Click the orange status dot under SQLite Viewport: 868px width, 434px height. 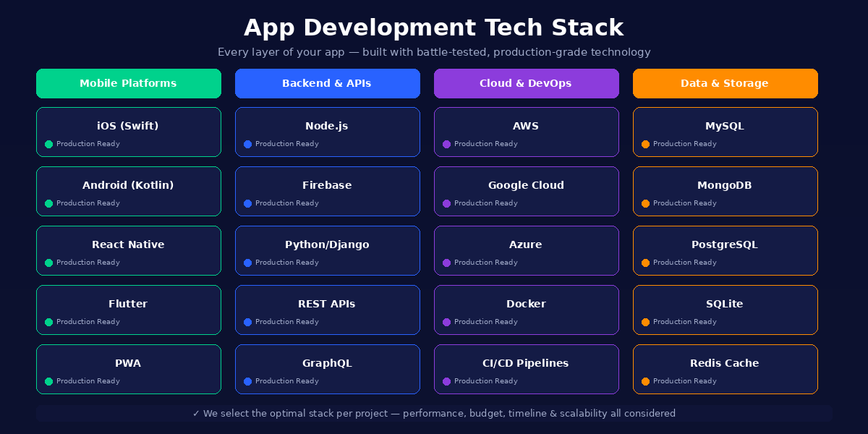646,322
